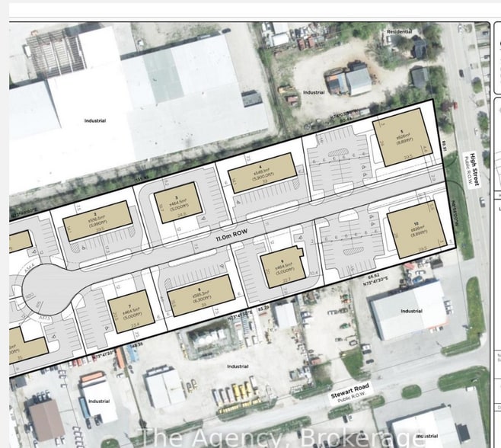Screen dimensions: 501x448
Task: Select building 3 on the plan
Action: [178, 202]
